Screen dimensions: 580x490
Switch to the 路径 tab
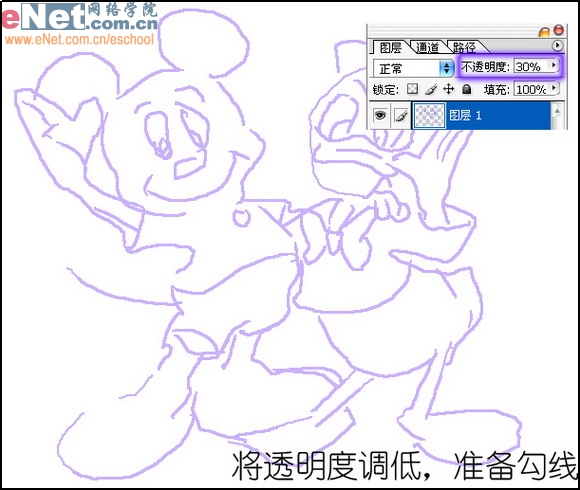coord(465,48)
